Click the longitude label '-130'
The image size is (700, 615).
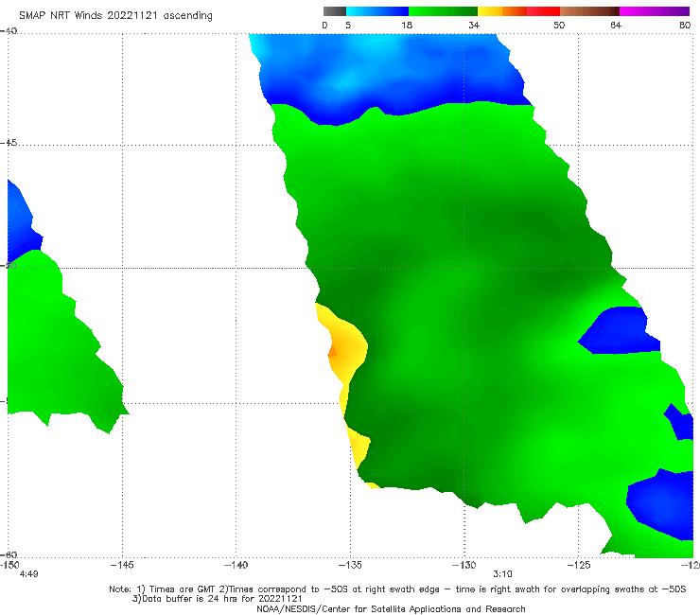tap(464, 565)
